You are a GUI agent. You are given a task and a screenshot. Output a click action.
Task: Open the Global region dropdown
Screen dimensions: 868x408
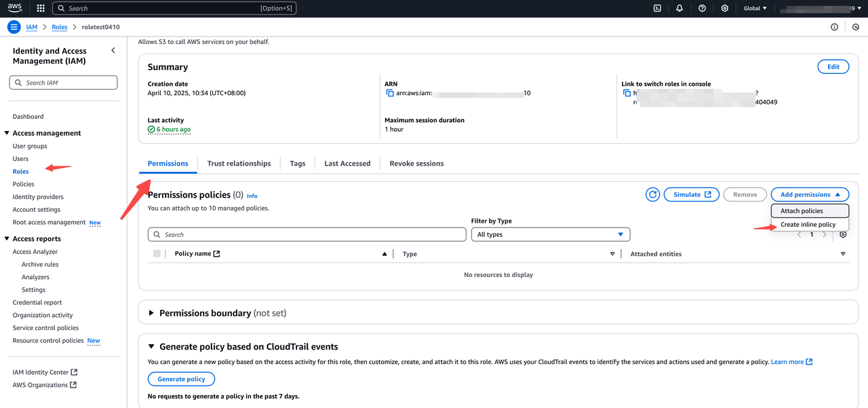coord(755,8)
